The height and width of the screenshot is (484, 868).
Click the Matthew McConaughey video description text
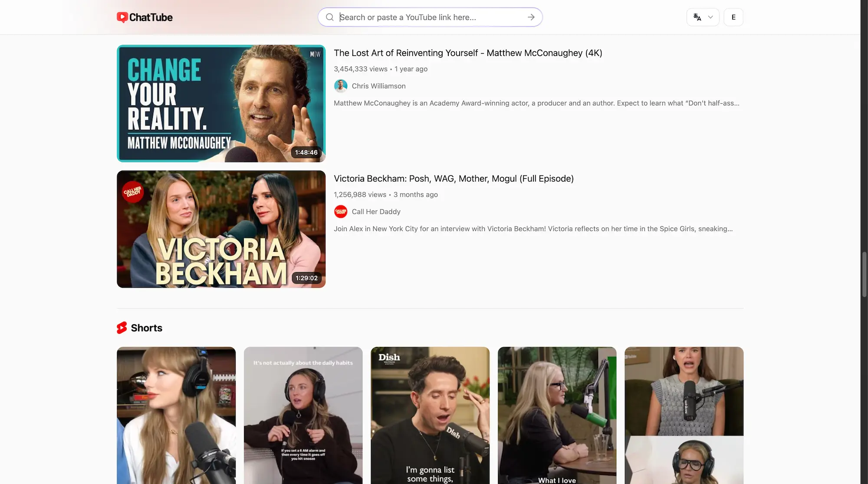(536, 103)
